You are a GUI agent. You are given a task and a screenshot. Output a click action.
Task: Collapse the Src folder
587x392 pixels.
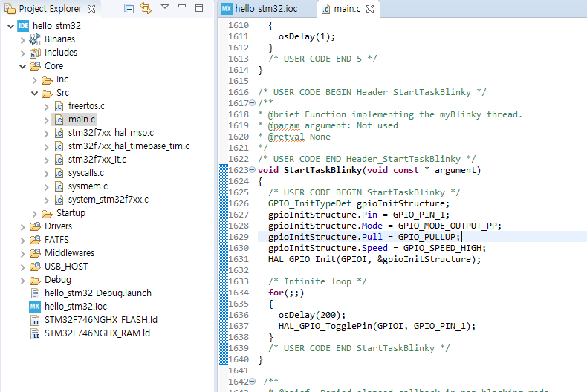tap(35, 93)
